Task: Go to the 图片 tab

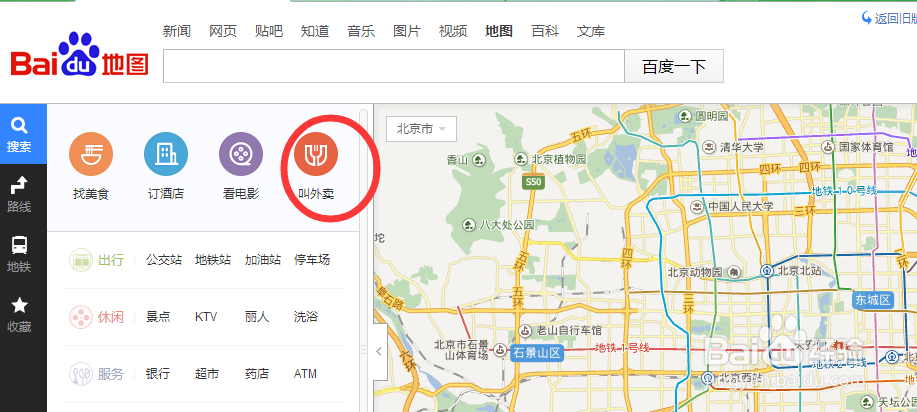Action: [407, 31]
